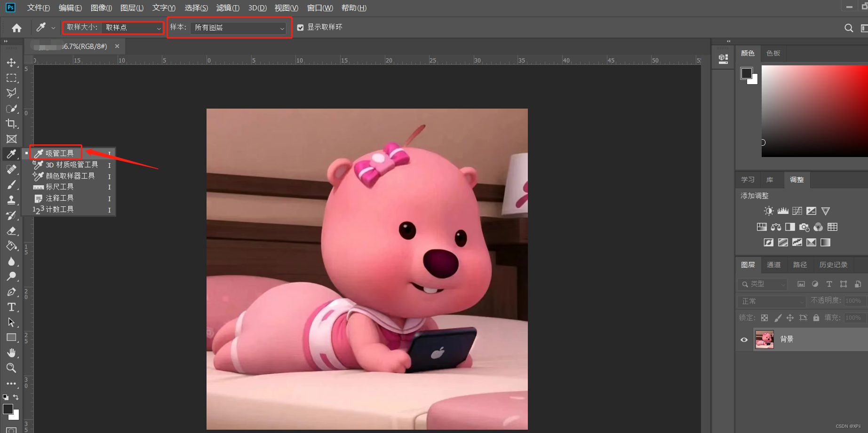Viewport: 868px width, 433px height.
Task: Select the Polygonal Lasso tool
Action: coord(11,93)
